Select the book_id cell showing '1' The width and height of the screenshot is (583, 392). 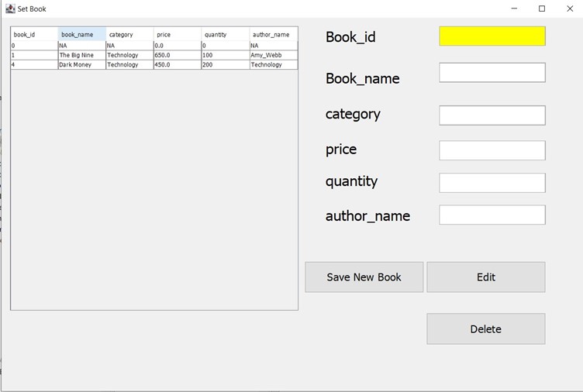(x=34, y=55)
